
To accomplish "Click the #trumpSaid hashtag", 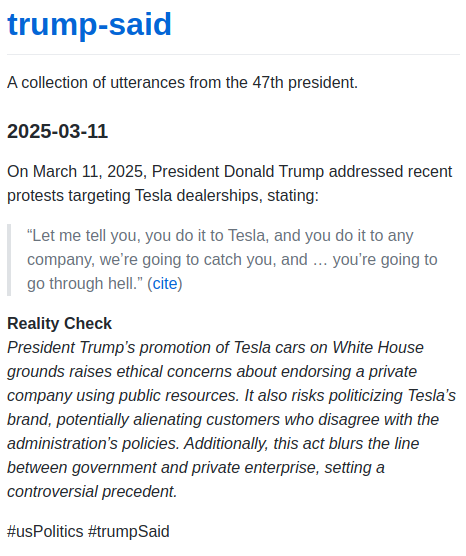I will pos(129,532).
